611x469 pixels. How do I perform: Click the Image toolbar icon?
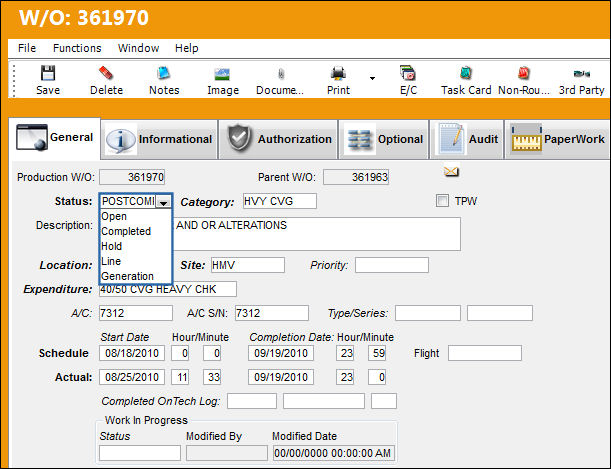[x=223, y=74]
